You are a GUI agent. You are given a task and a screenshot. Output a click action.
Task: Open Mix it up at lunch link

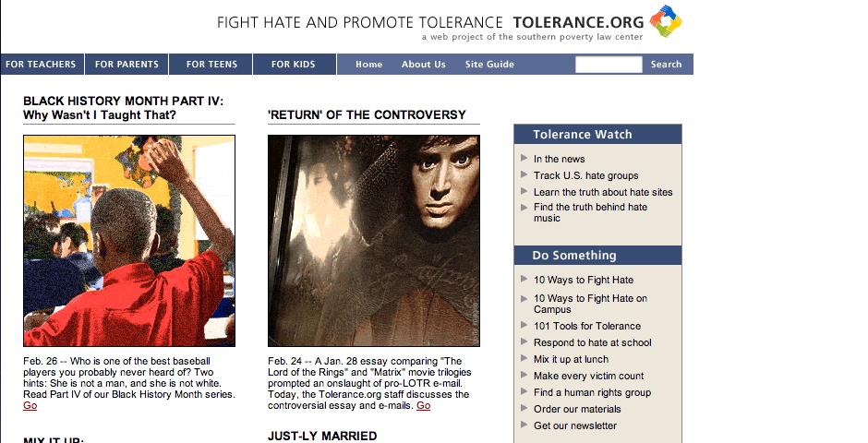pyautogui.click(x=571, y=359)
